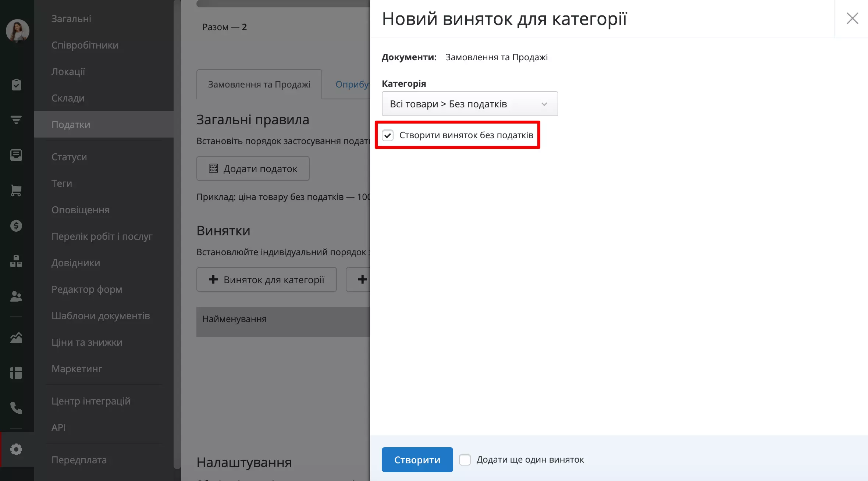Open the shop cart icon in sidebar
868x481 pixels.
tap(16, 190)
